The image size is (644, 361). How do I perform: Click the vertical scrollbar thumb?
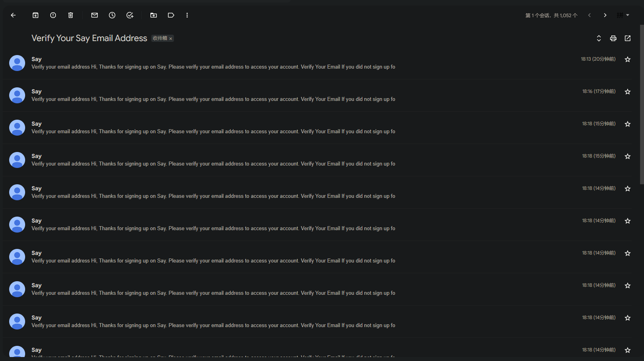pyautogui.click(x=642, y=104)
